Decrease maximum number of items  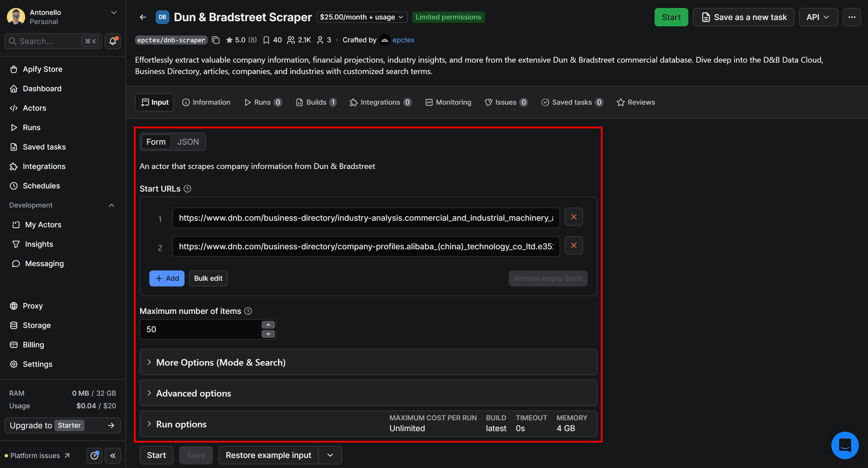tap(268, 334)
